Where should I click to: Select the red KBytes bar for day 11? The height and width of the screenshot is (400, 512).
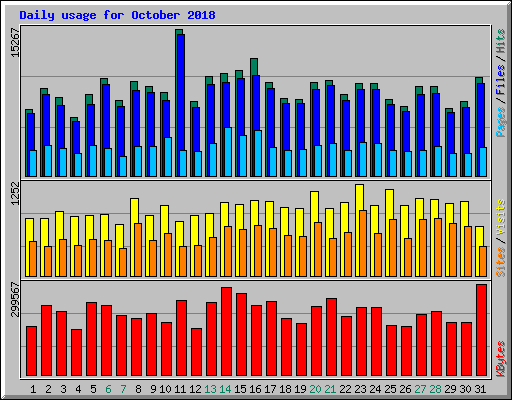coord(181,338)
